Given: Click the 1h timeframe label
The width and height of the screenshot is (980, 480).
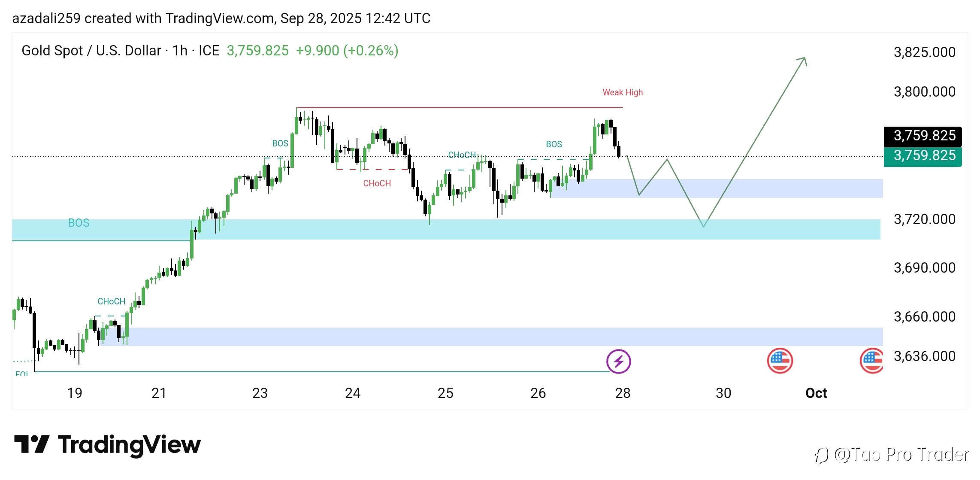Looking at the screenshot, I should tap(180, 51).
